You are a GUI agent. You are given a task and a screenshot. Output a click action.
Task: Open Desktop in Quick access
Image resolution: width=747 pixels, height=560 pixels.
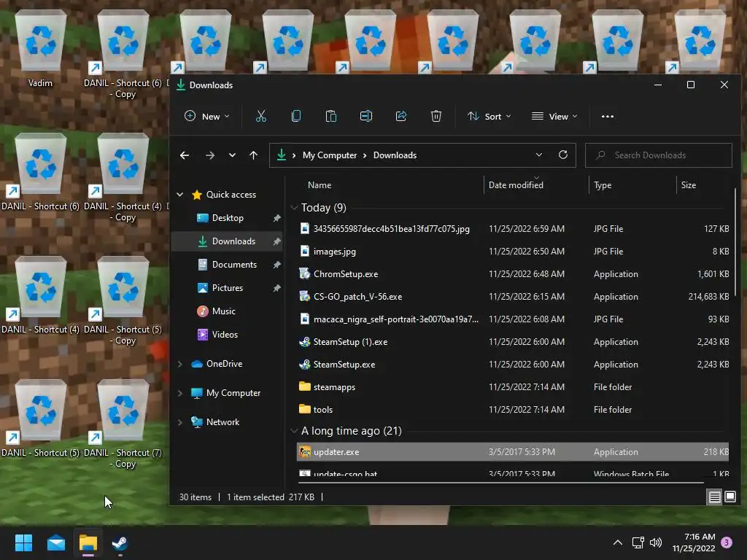point(228,218)
